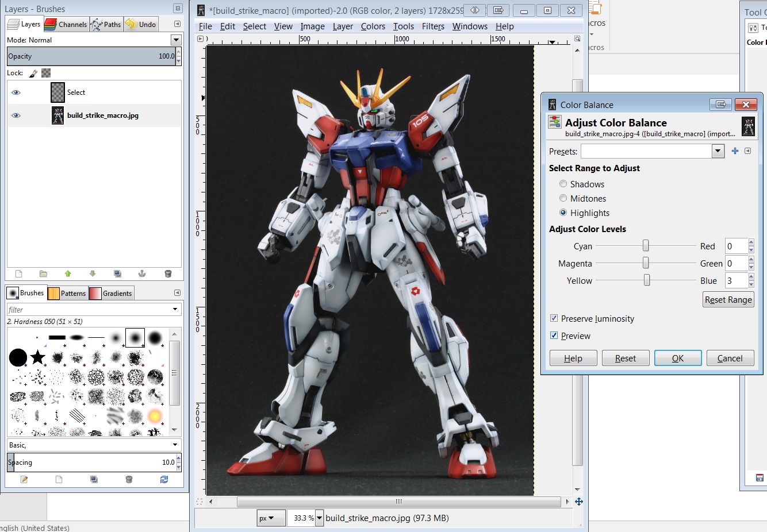Refresh the brushes list
This screenshot has width=767, height=532.
pos(164,479)
